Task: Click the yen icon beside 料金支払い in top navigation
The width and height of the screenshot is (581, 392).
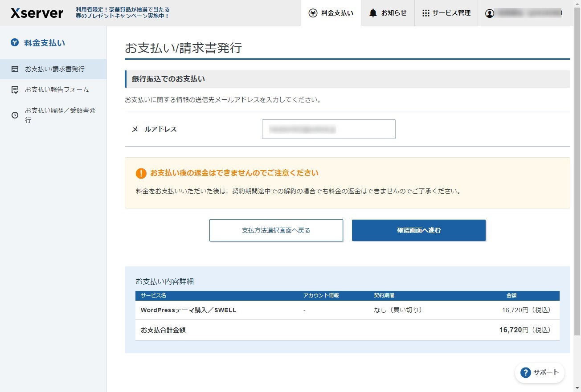Action: 312,13
